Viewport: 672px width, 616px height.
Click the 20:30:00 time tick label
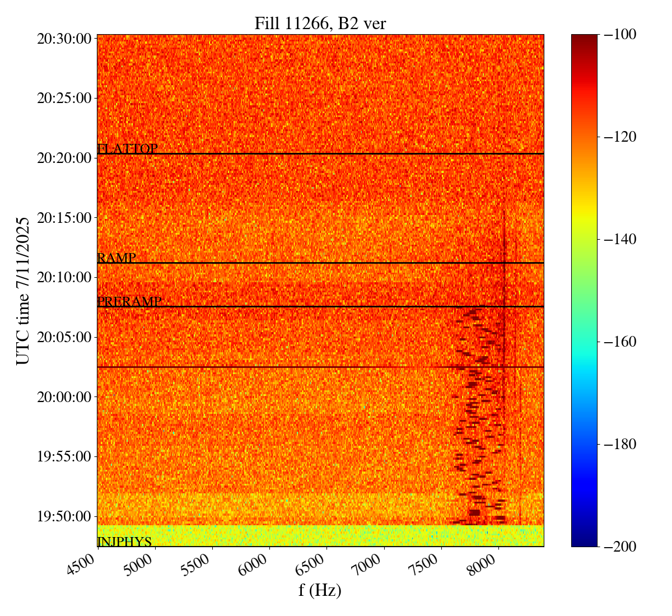[64, 39]
